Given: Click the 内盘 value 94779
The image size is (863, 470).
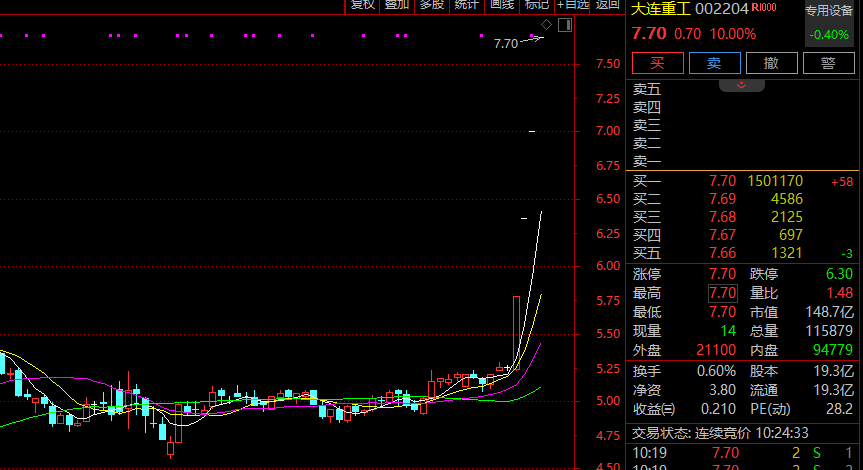Looking at the screenshot, I should [833, 350].
